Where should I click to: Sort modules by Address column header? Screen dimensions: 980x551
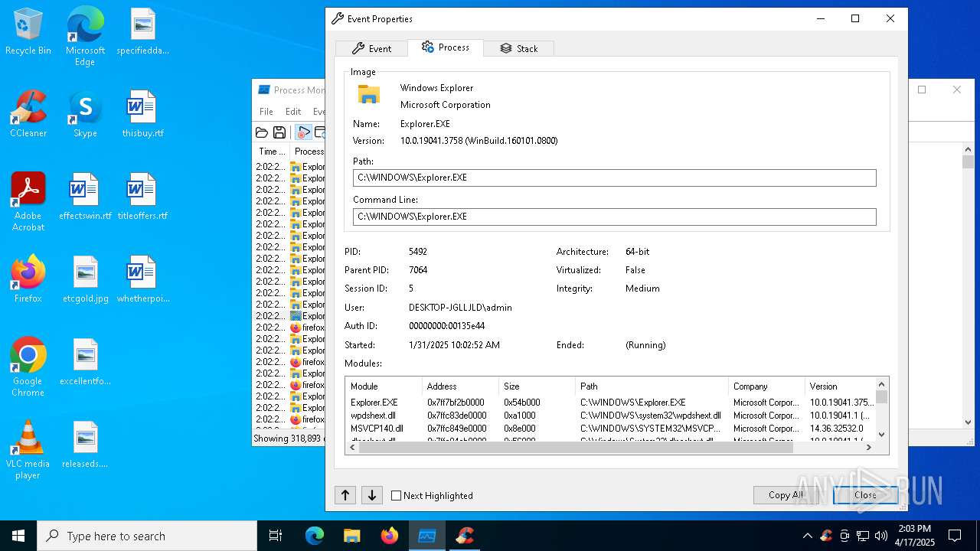pyautogui.click(x=460, y=386)
